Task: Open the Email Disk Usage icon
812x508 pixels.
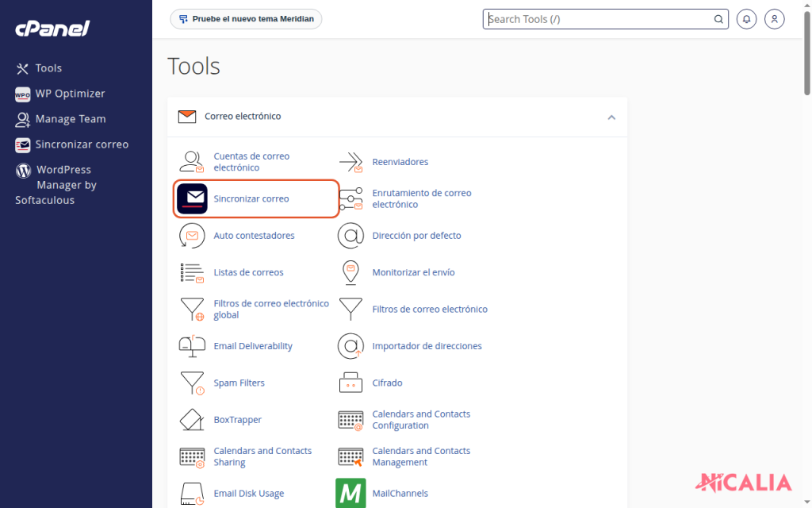Action: click(192, 494)
